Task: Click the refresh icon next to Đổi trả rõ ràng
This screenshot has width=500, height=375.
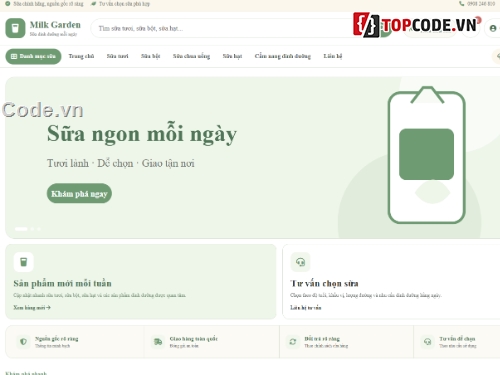Action: [293, 342]
